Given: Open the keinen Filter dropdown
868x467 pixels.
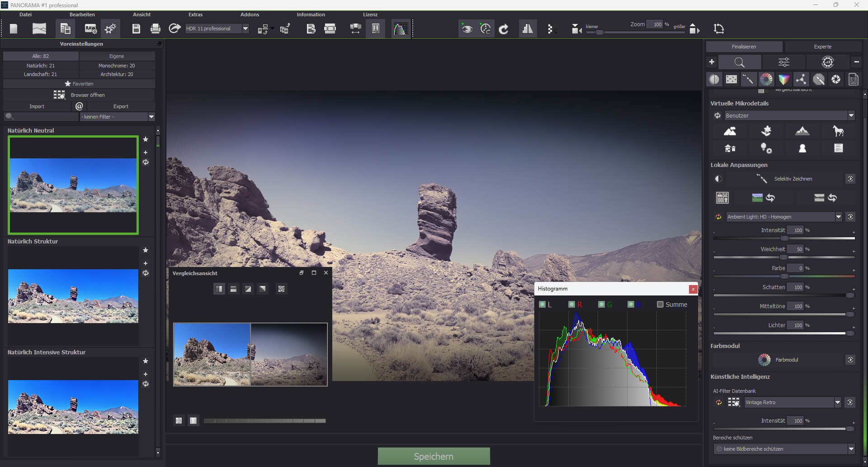Looking at the screenshot, I should (x=151, y=117).
